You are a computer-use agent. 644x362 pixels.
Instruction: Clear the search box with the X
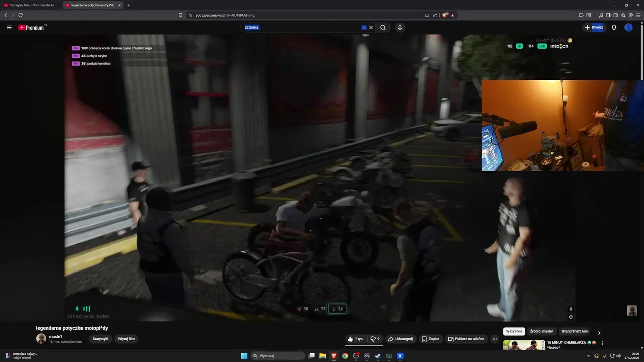click(x=371, y=28)
